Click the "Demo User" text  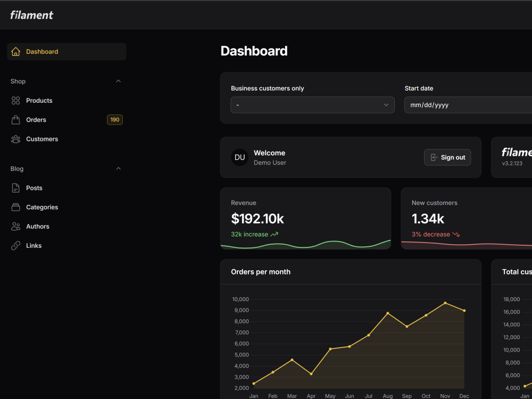pyautogui.click(x=270, y=162)
